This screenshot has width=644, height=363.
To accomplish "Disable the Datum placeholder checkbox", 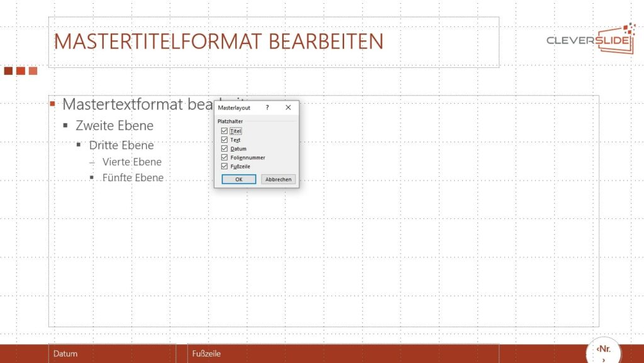I will (x=225, y=148).
